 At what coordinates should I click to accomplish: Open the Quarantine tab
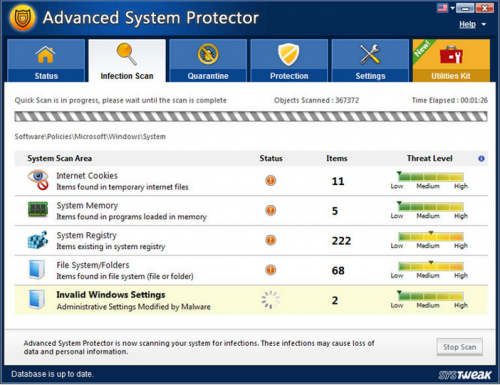point(208,60)
